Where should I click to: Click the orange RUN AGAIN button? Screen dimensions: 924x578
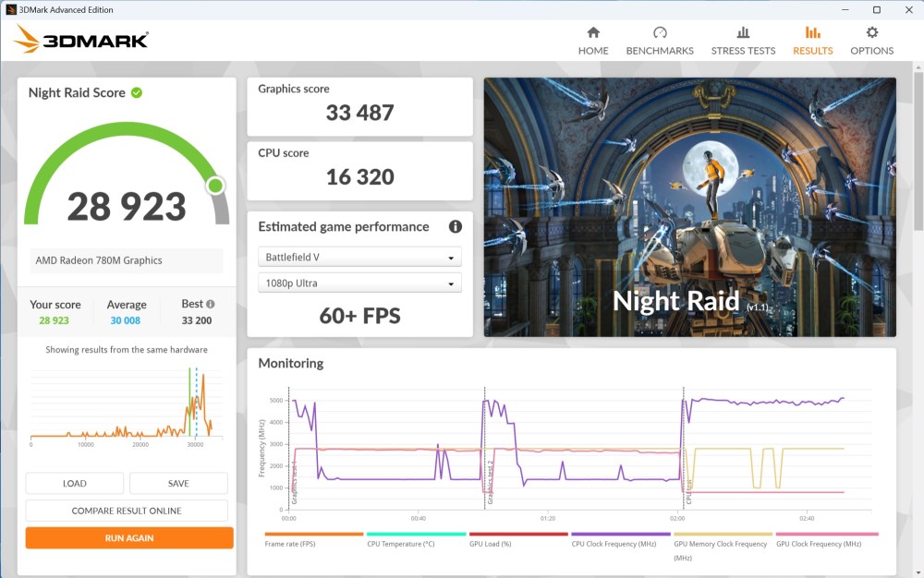pyautogui.click(x=129, y=538)
